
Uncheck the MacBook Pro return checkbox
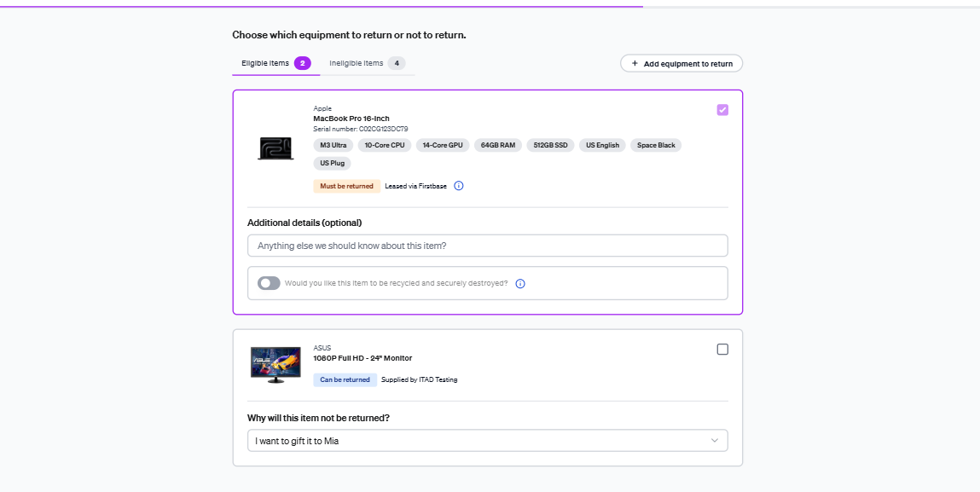point(722,110)
